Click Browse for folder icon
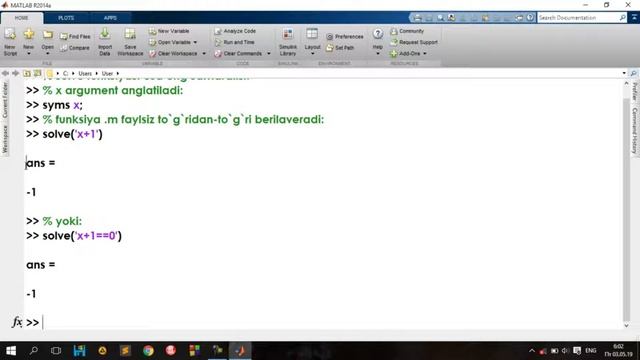This screenshot has width=640, height=360. [37, 73]
